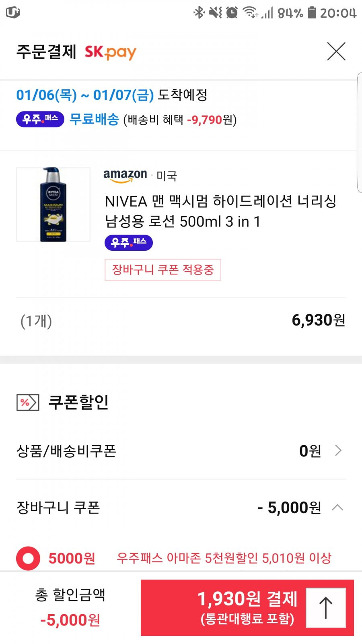Image resolution: width=362 pixels, height=644 pixels.
Task: Tap the alarm clock icon in status bar
Action: [x=232, y=12]
